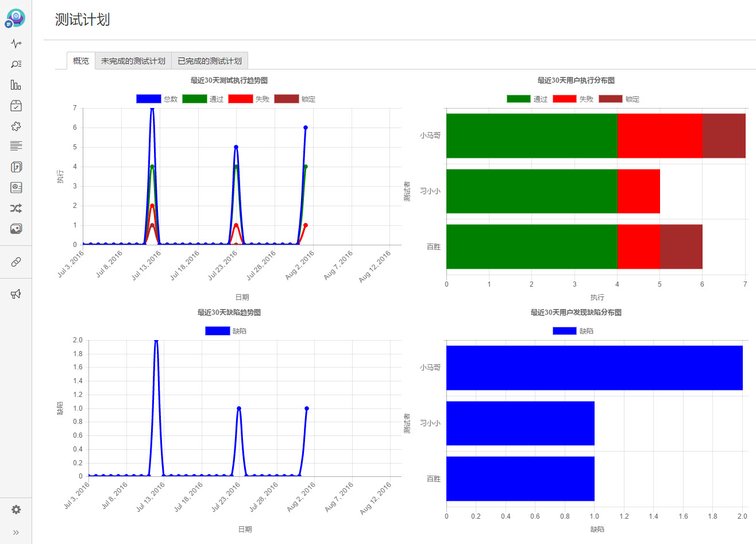Click the 小马哥 label in execution distribution chart
Viewport: 756px width, 544px height.
coord(430,136)
